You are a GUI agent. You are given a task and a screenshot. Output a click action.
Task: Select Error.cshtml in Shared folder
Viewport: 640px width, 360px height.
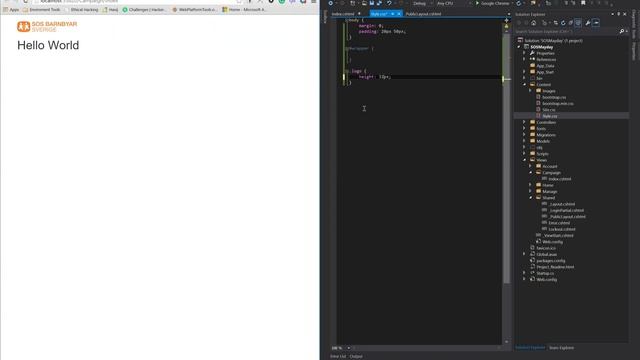(559, 223)
